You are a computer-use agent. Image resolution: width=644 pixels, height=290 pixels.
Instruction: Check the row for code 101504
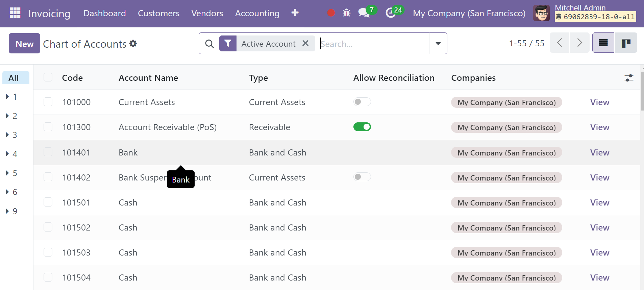[x=48, y=277]
